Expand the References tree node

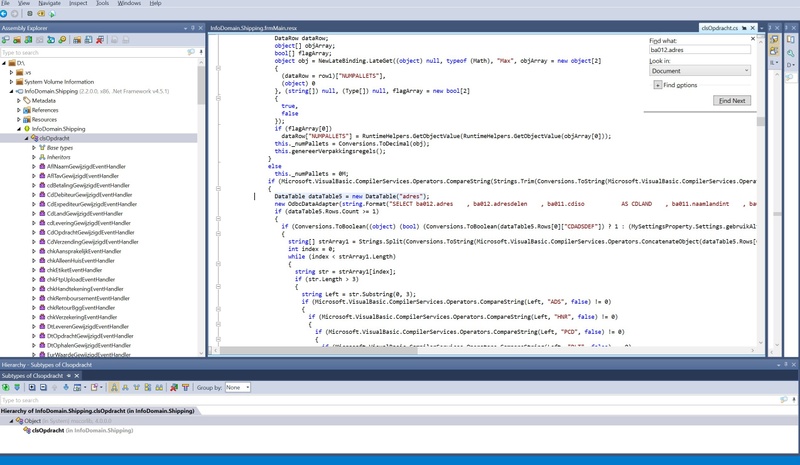point(19,110)
